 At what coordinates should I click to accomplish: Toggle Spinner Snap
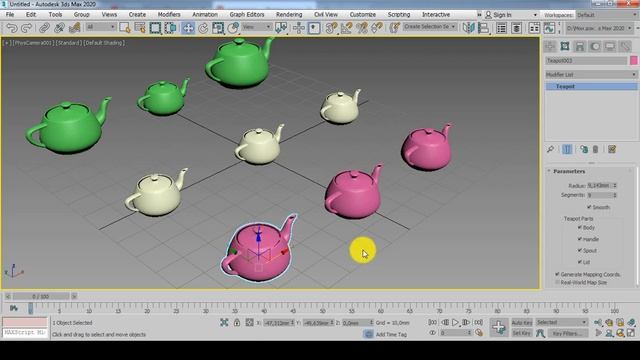tap(377, 28)
